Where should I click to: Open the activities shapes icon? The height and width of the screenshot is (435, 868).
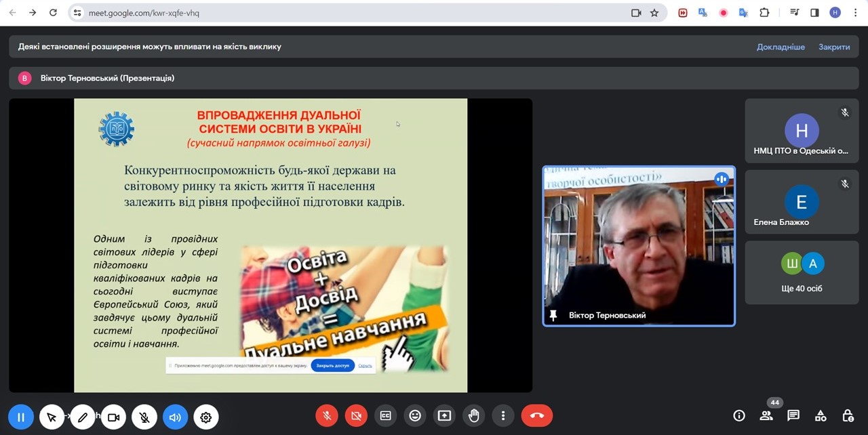click(x=821, y=416)
